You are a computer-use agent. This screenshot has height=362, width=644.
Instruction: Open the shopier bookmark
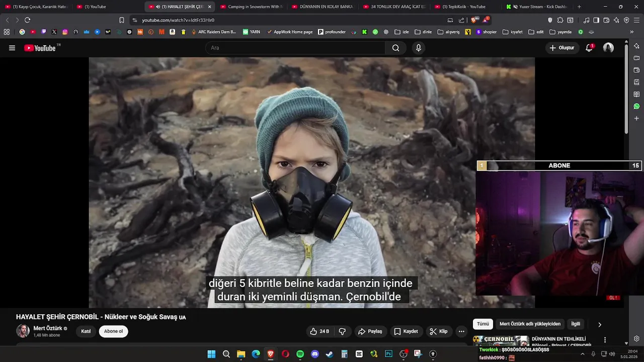pos(486,32)
